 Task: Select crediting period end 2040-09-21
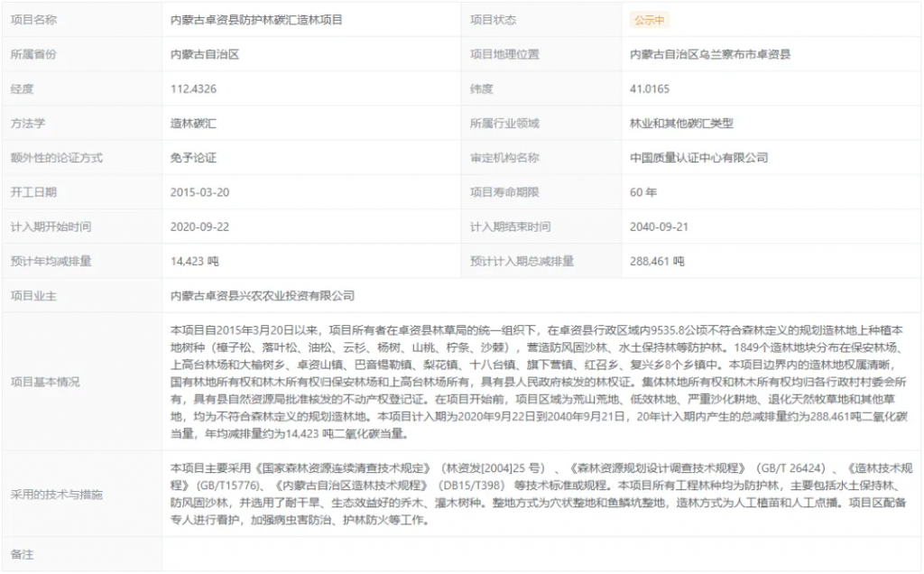[x=659, y=227]
